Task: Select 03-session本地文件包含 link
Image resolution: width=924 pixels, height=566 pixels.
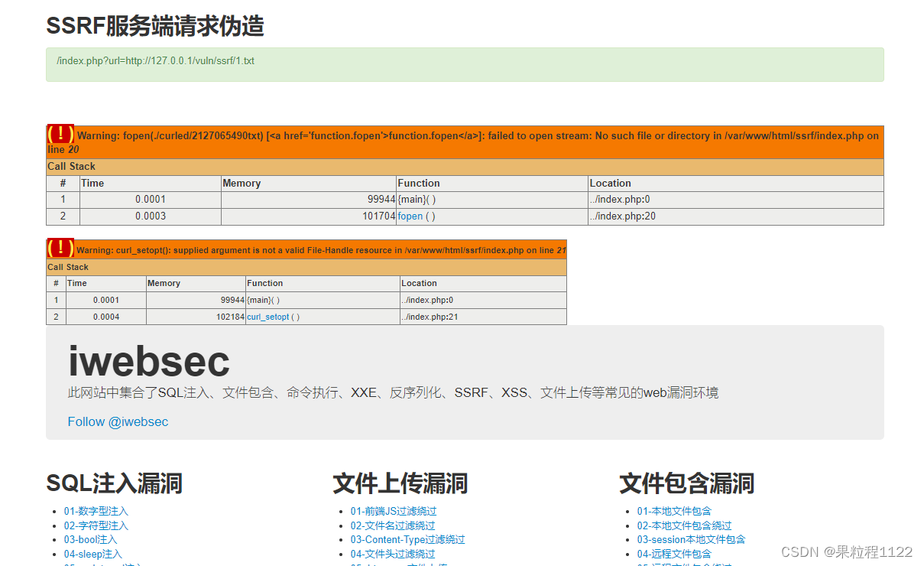Action: click(692, 539)
